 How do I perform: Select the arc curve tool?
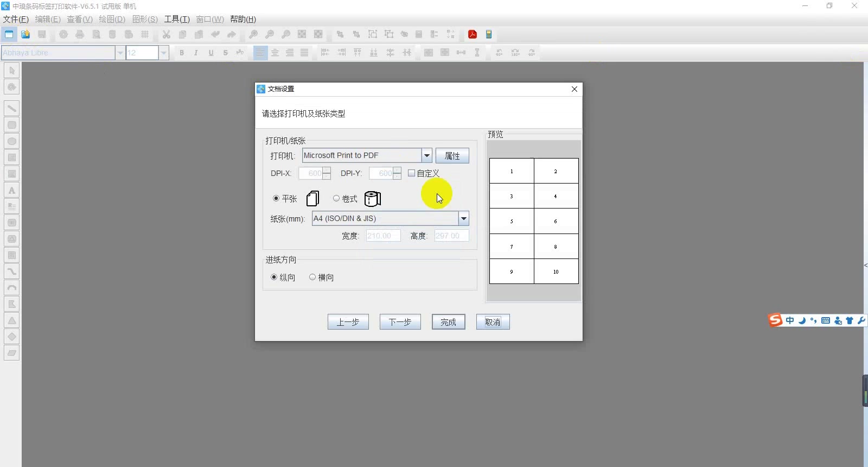tap(12, 288)
